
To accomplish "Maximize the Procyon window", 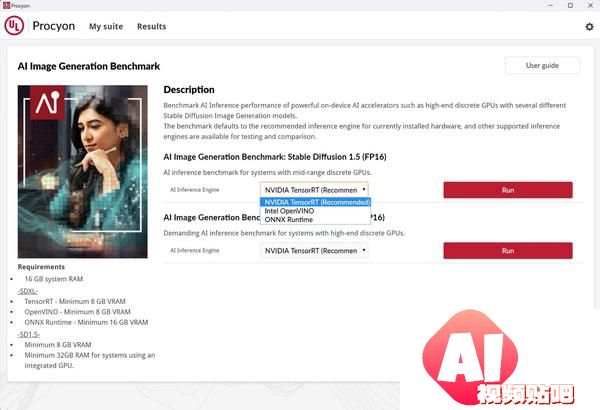I will (570, 5).
